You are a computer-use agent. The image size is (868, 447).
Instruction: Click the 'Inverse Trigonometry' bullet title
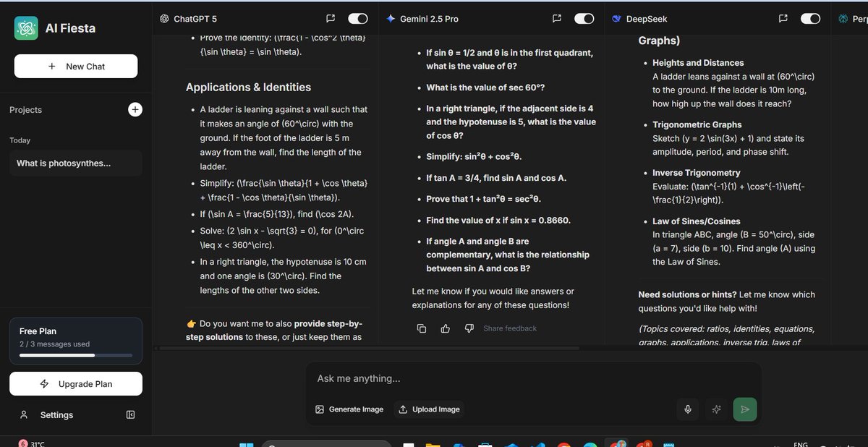pos(697,173)
